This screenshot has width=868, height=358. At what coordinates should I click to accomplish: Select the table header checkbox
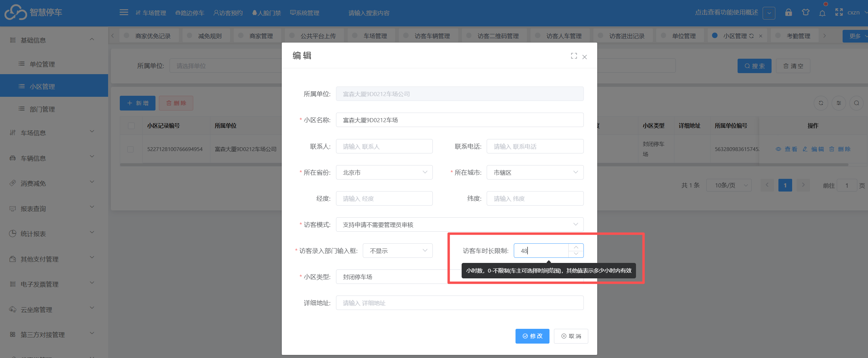[131, 126]
